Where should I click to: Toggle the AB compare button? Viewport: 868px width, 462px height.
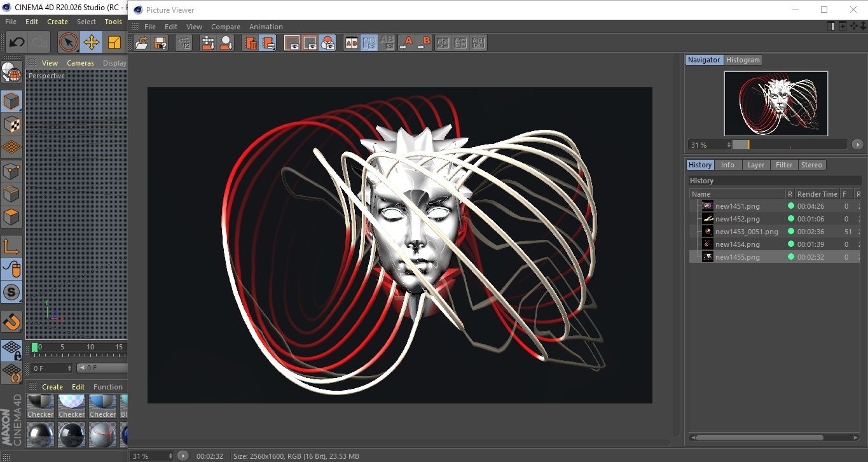click(x=351, y=43)
